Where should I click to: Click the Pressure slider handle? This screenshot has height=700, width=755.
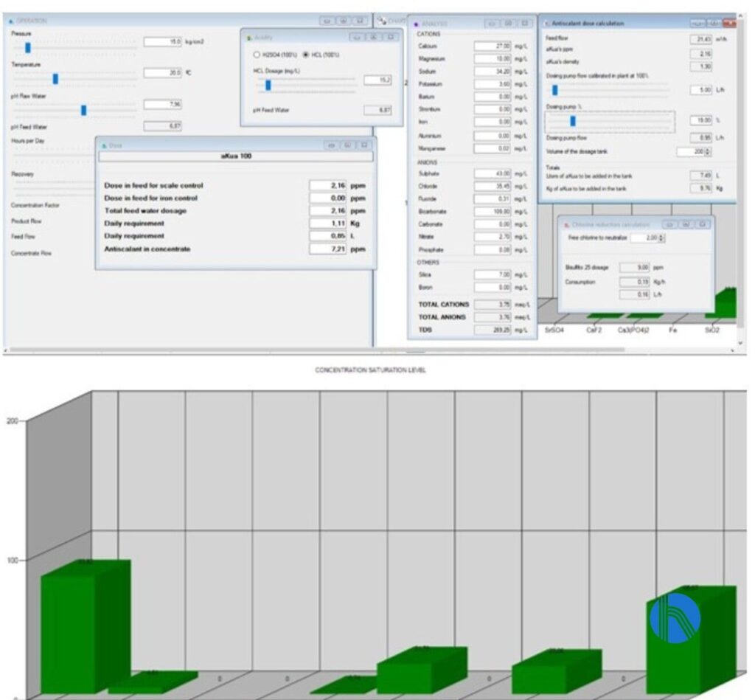(x=28, y=48)
